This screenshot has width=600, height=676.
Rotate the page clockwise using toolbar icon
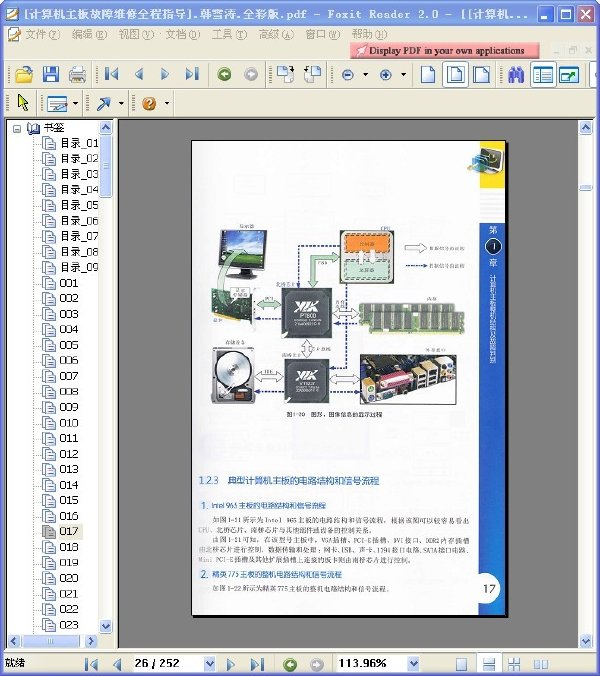(x=285, y=74)
